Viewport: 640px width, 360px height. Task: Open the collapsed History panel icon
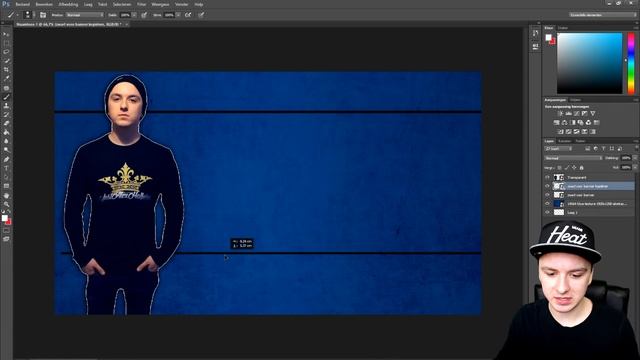(536, 33)
